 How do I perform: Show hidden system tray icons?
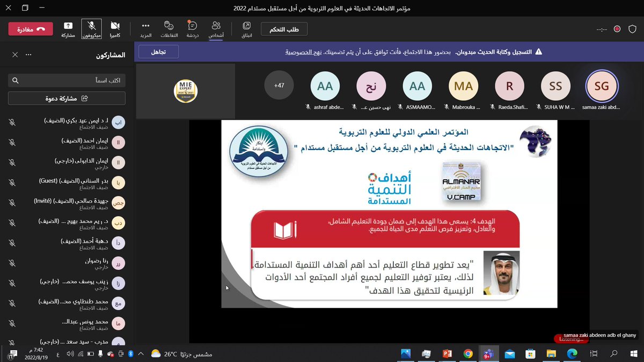click(140, 354)
